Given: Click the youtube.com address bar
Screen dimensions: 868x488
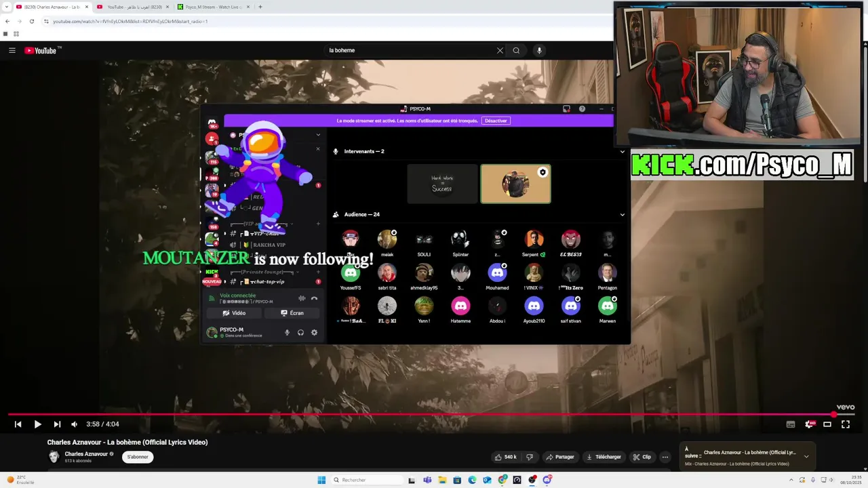Looking at the screenshot, I should [x=325, y=21].
